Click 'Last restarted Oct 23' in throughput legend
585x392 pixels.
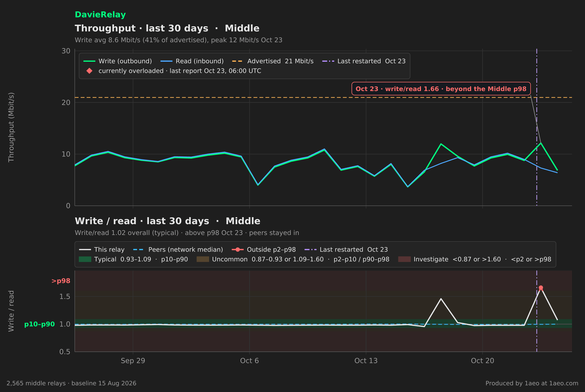364,61
